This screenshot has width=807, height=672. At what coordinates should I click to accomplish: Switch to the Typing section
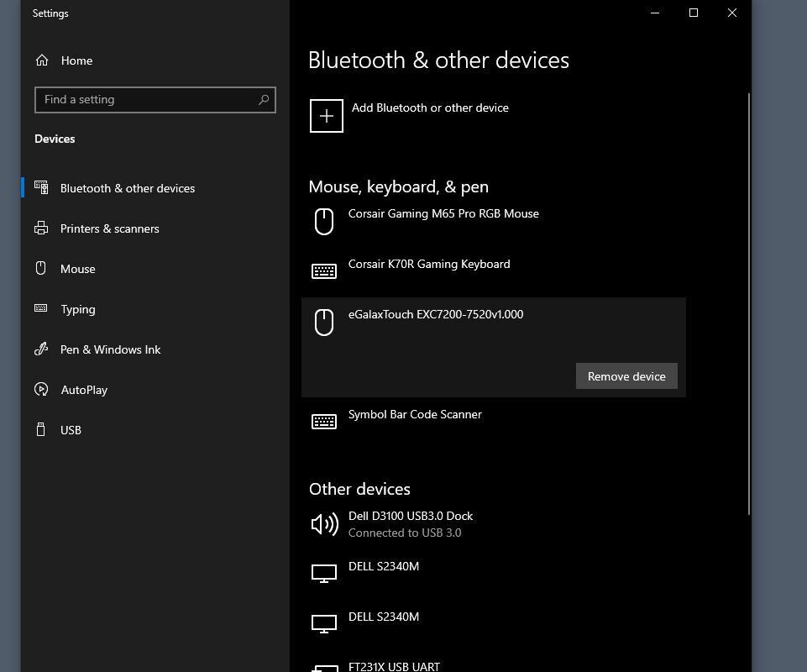pos(78,309)
